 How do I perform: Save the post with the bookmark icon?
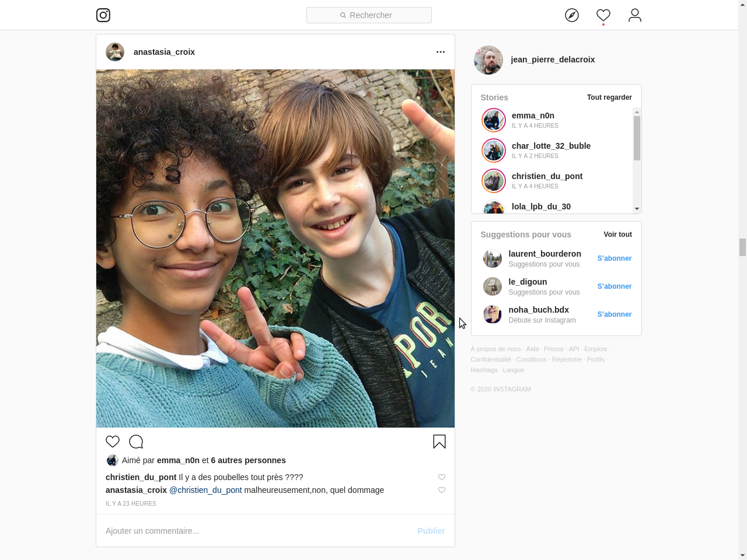(439, 442)
